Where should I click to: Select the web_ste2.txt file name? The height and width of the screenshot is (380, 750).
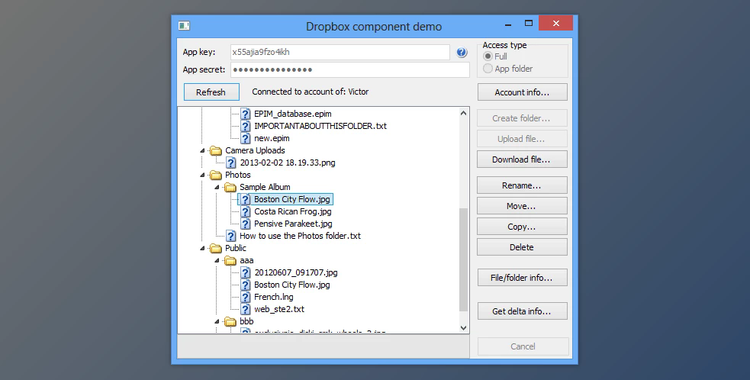[x=279, y=309]
